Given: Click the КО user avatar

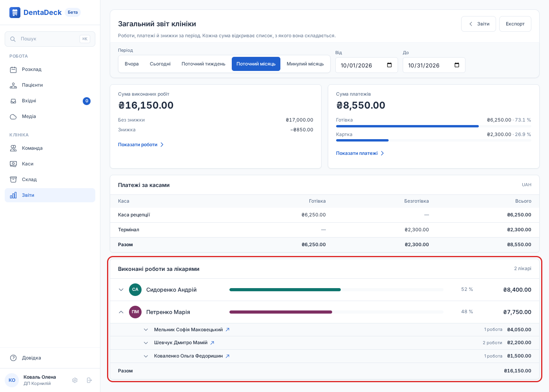Looking at the screenshot, I should (12, 380).
